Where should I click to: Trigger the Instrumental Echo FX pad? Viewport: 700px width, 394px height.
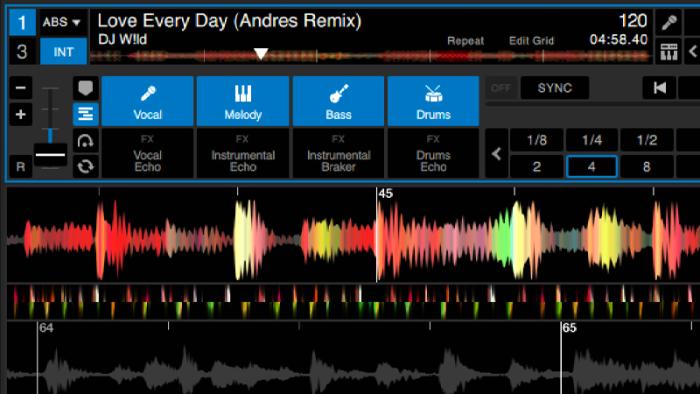pyautogui.click(x=242, y=153)
